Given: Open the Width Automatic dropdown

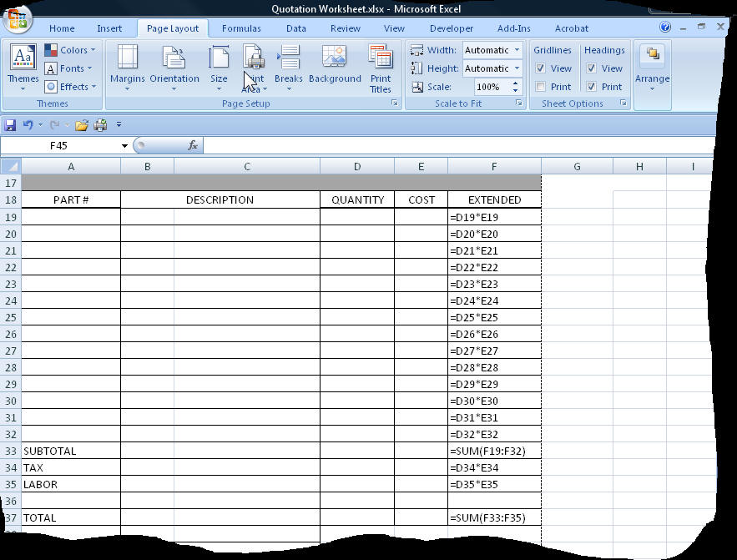Looking at the screenshot, I should 517,50.
